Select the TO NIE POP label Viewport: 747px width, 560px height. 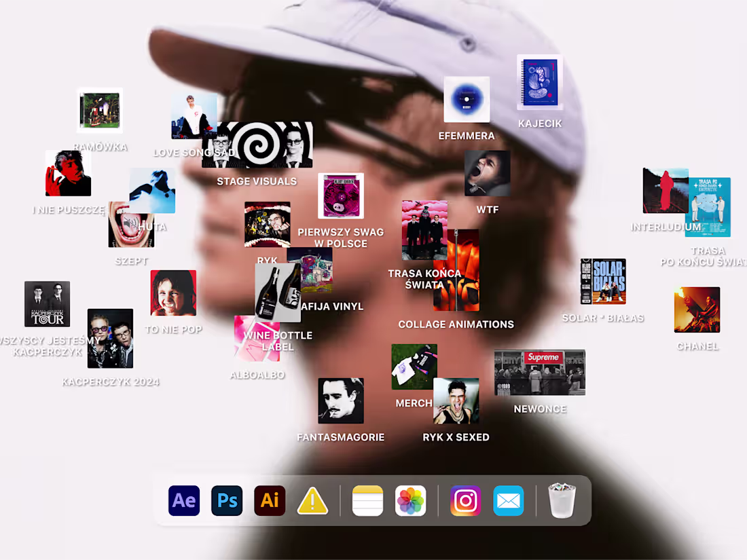tap(173, 329)
